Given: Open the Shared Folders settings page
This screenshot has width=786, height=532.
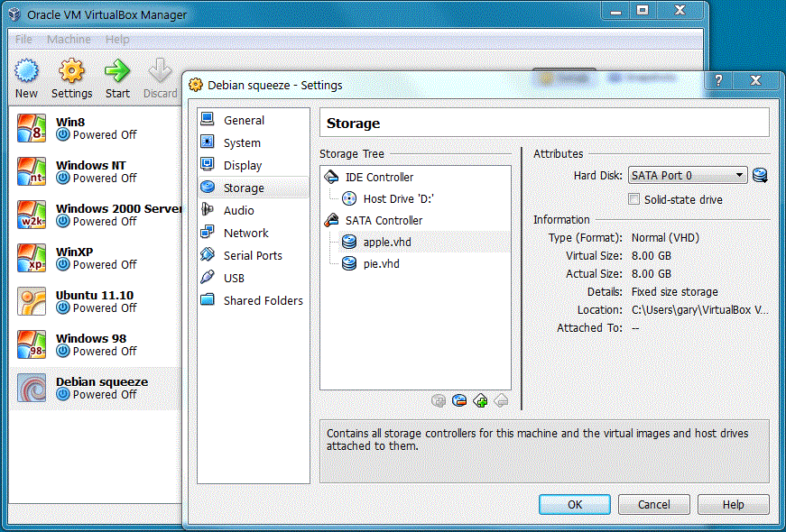Looking at the screenshot, I should (x=254, y=300).
